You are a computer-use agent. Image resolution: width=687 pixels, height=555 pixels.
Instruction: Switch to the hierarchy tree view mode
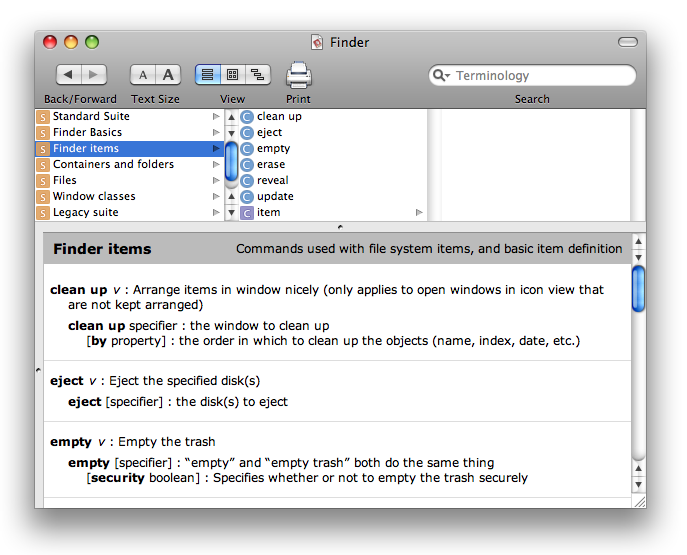[258, 75]
